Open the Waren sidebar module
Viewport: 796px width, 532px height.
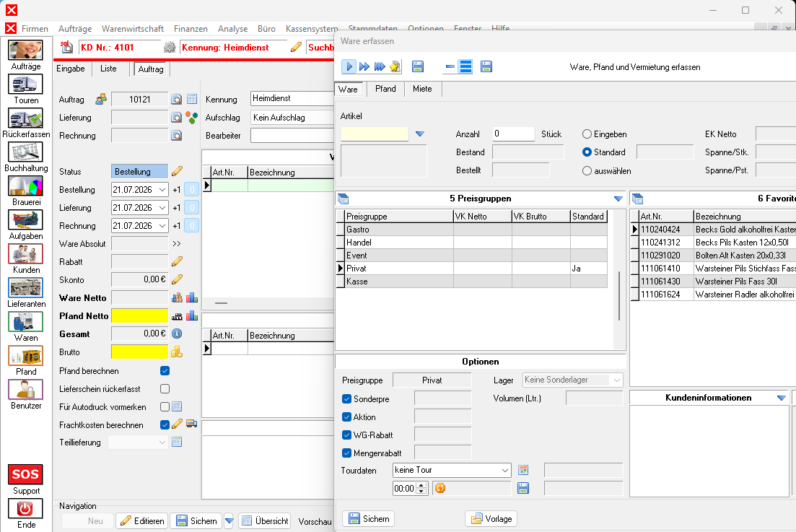25,322
